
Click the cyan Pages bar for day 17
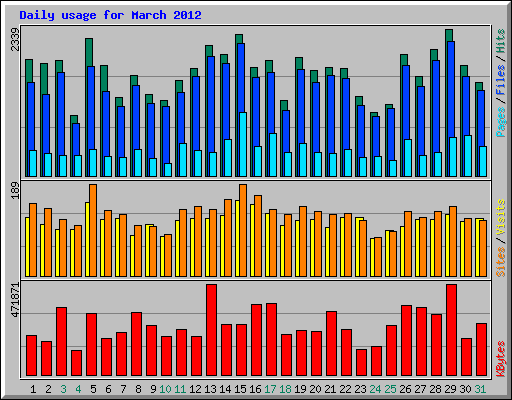(273, 155)
